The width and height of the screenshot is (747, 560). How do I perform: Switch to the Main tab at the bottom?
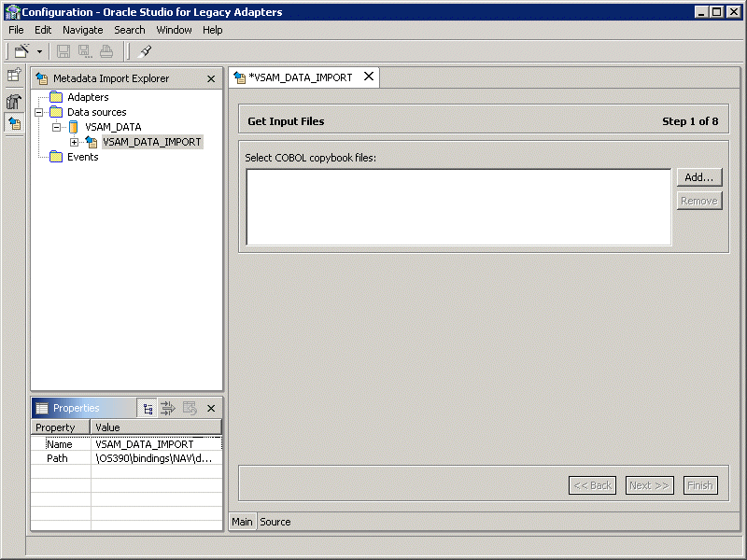[242, 522]
